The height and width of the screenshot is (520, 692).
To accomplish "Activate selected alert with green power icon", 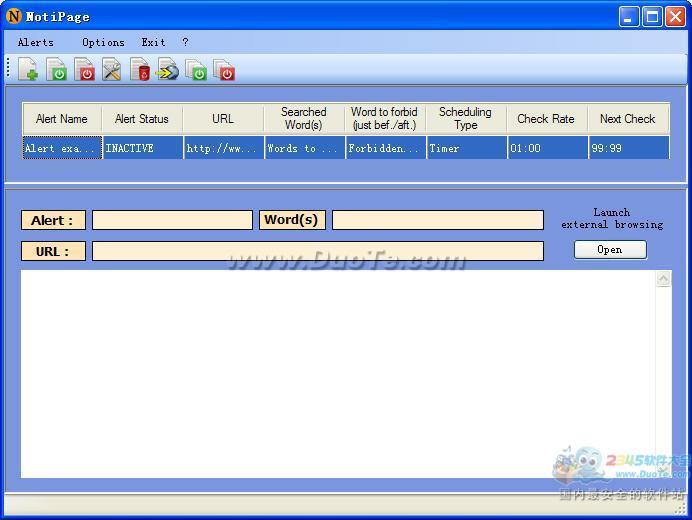I will tap(56, 69).
